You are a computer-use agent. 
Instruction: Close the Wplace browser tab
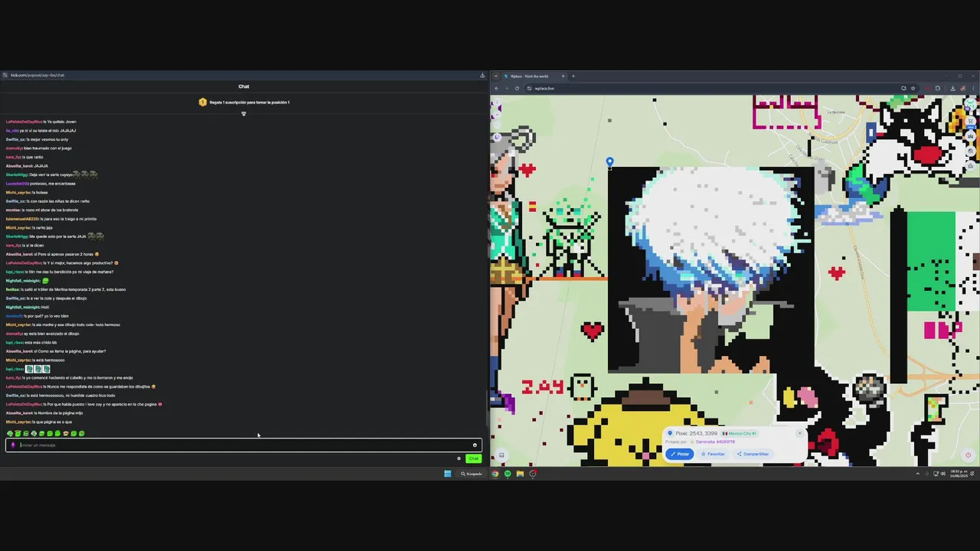563,76
